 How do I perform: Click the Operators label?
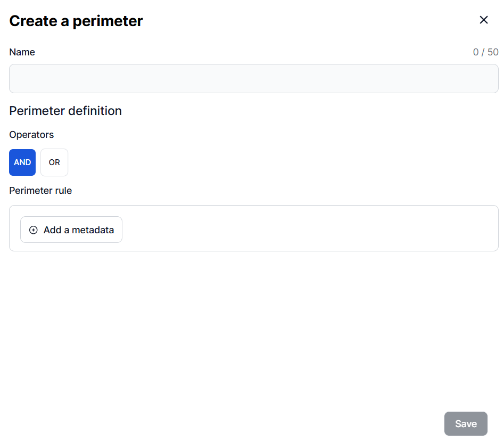pos(31,135)
